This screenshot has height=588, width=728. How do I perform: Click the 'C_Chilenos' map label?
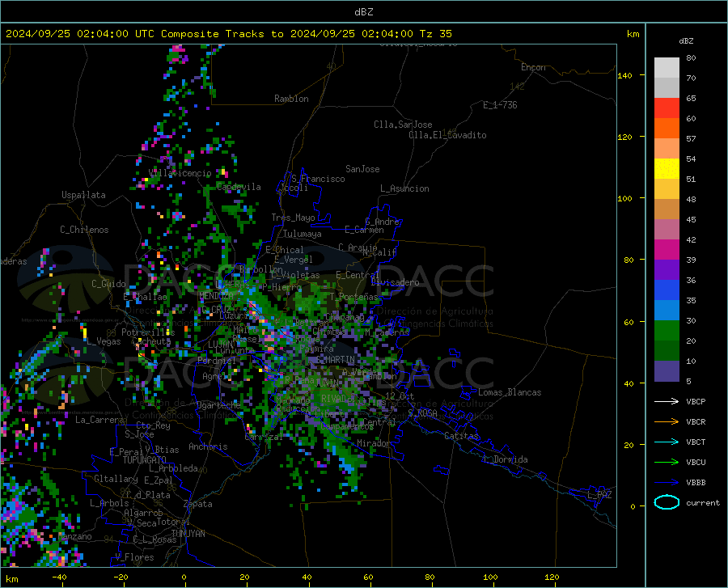(84, 230)
